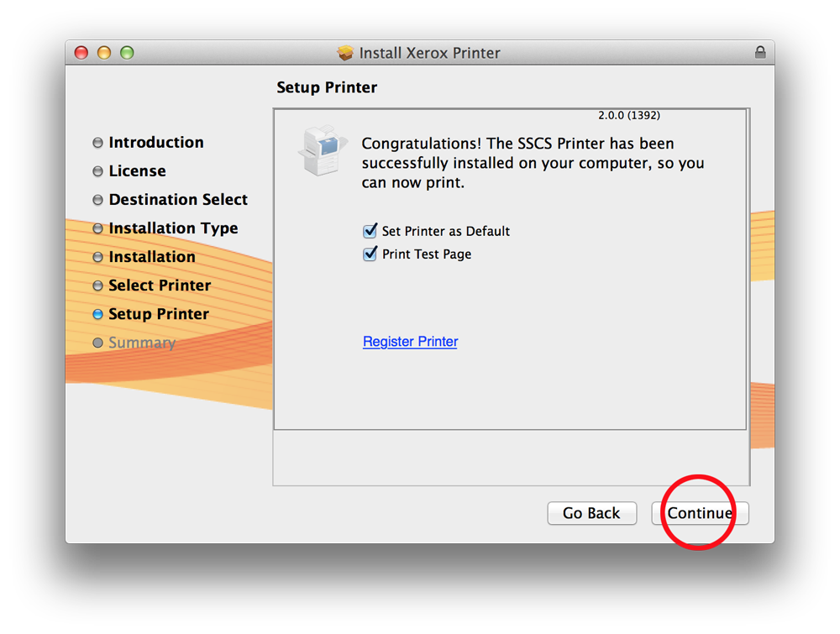Uncheck Set Printer as Default
840x634 pixels.
[x=370, y=231]
